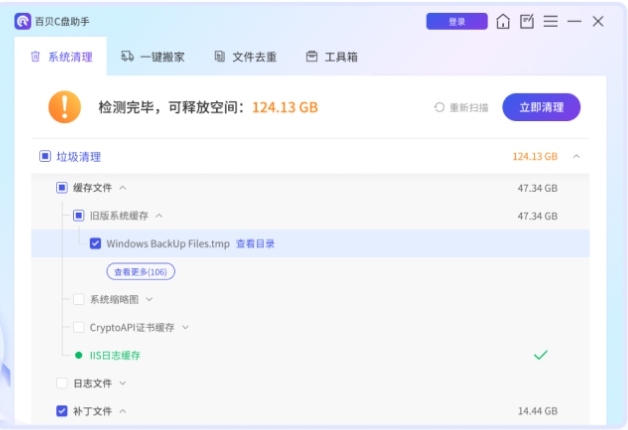This screenshot has height=430, width=628.
Task: Click the 旧版系统缓存 label
Action: pyautogui.click(x=119, y=215)
